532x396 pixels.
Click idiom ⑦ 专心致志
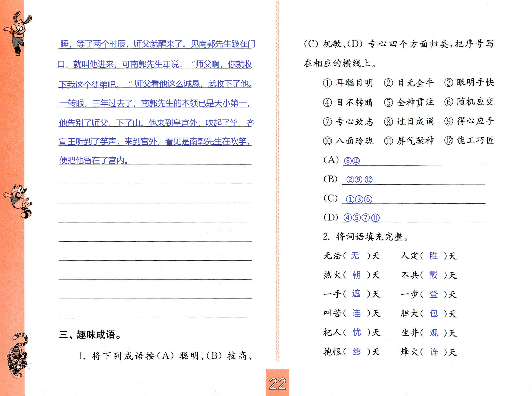[348, 122]
